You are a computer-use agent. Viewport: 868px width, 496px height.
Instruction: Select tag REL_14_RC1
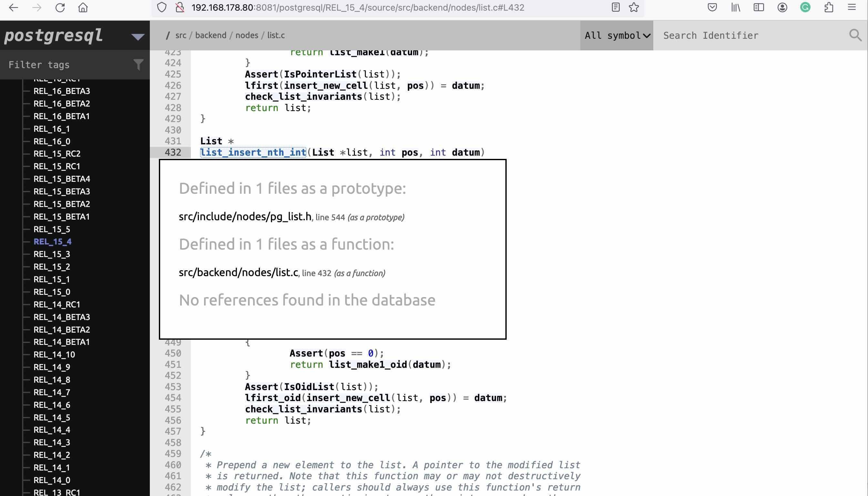tap(57, 305)
